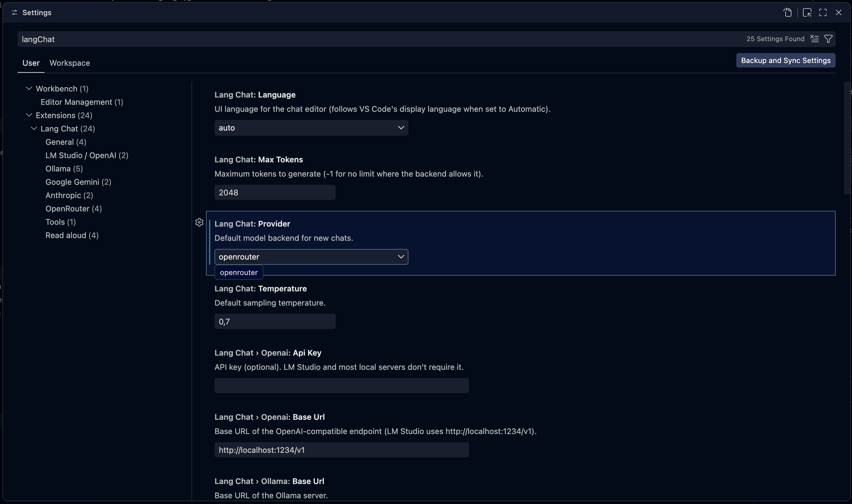The width and height of the screenshot is (852, 504).
Task: Click the Lang Chat (24) tree label
Action: 68,129
